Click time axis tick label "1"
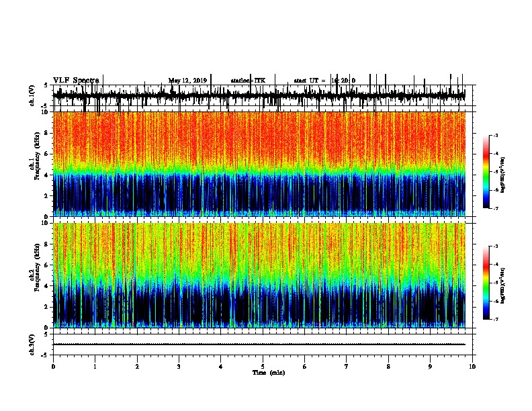Viewport: 532px width, 411px height. 95,367
